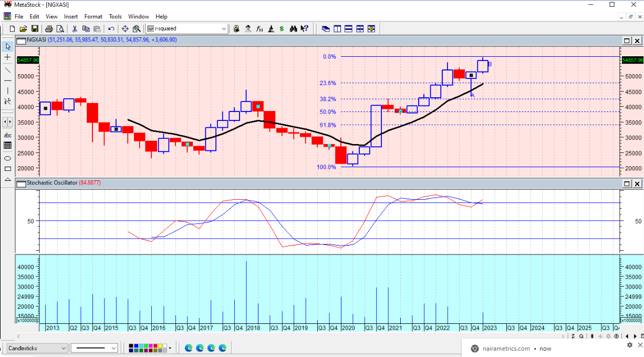Click the Undo arrow icon
The width and height of the screenshot is (644, 357).
coord(111,28)
